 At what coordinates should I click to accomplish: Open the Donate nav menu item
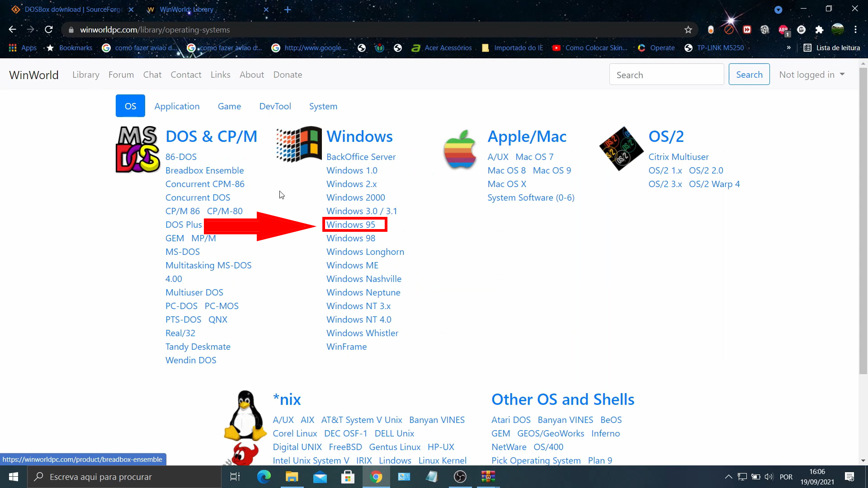pos(288,75)
